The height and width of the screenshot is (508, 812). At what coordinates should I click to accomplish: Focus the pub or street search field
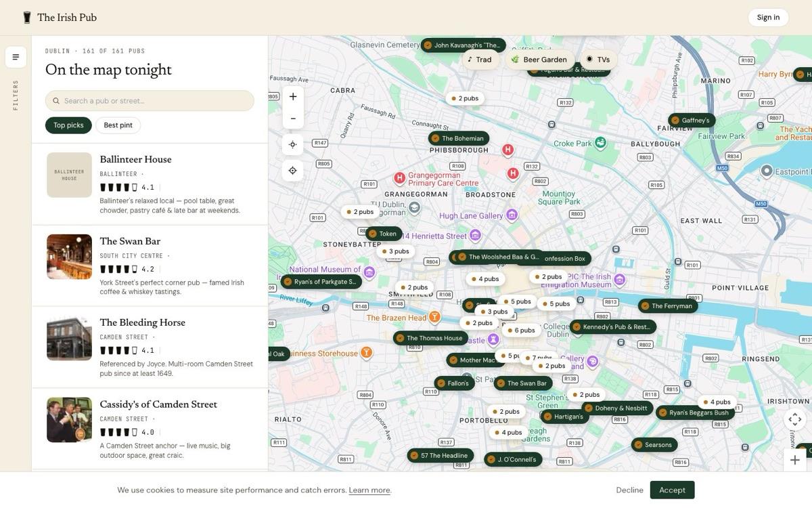(150, 101)
